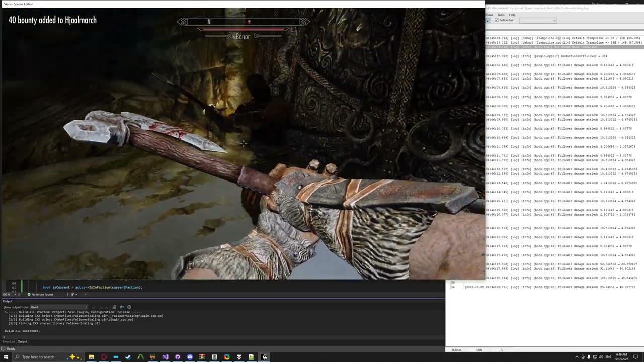Click the 3 KB status bar entry
The width and height of the screenshot is (644, 362).
coord(479,350)
